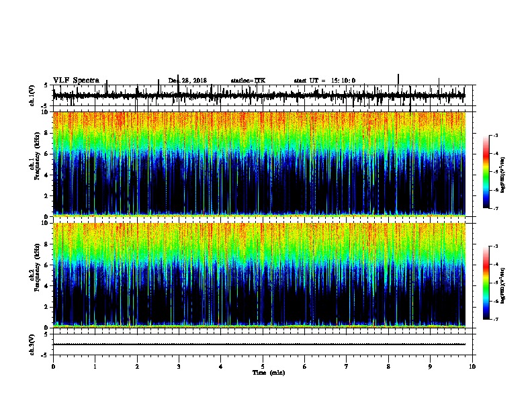Click the ch.1 voltage waveform trace
Image resolution: width=532 pixels, height=411 pixels.
pos(259,95)
